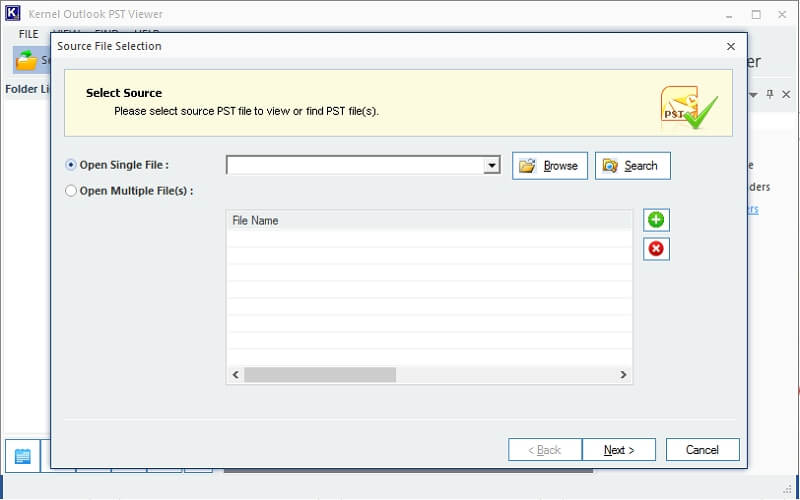Click the calendar view icon at bottom left
The width and height of the screenshot is (800, 500).
click(x=23, y=456)
